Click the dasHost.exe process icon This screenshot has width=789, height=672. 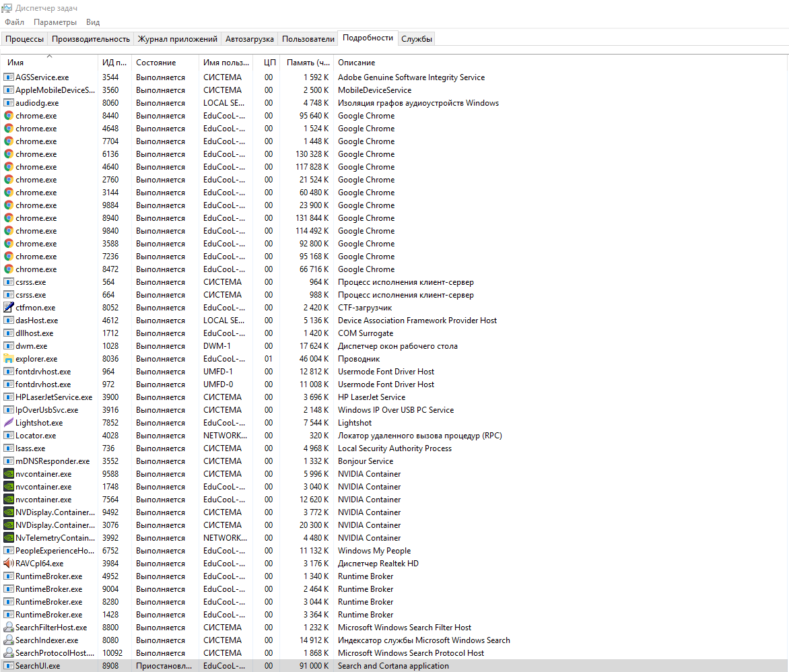[9, 320]
